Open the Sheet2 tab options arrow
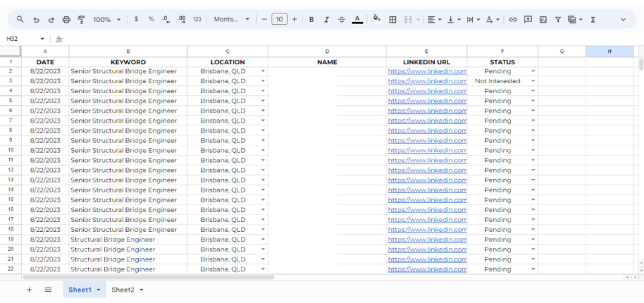644x303 pixels. pos(142,290)
